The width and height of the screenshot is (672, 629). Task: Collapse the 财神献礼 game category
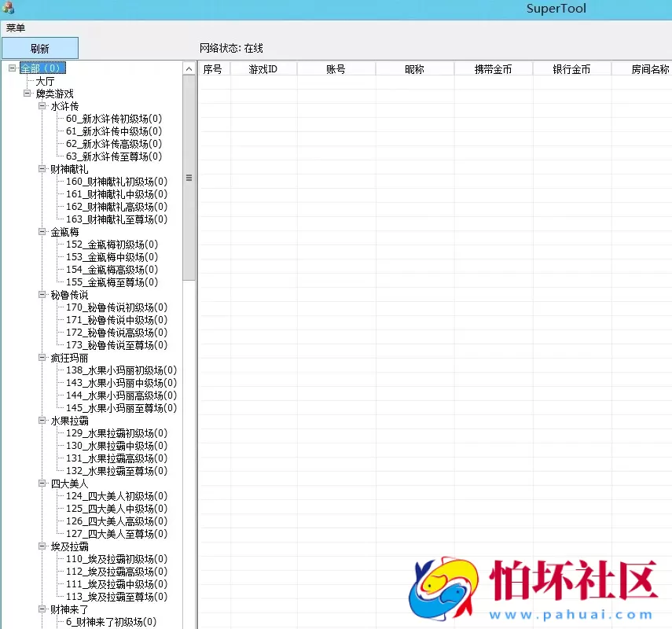tap(42, 169)
